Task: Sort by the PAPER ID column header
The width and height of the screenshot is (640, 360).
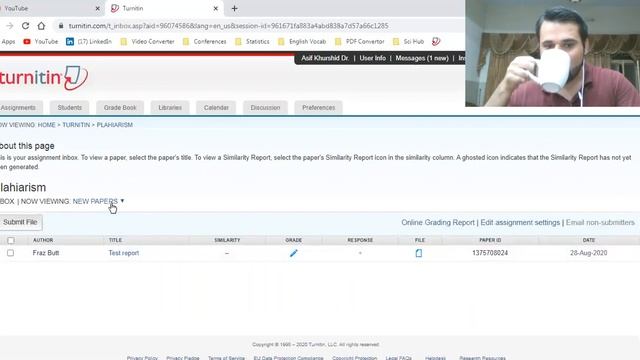Action: tap(490, 240)
